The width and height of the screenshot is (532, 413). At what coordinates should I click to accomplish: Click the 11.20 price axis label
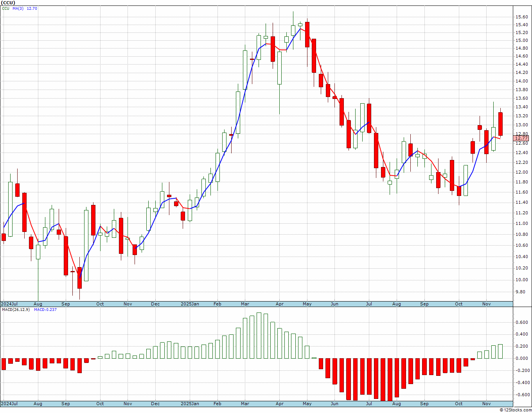point(521,213)
